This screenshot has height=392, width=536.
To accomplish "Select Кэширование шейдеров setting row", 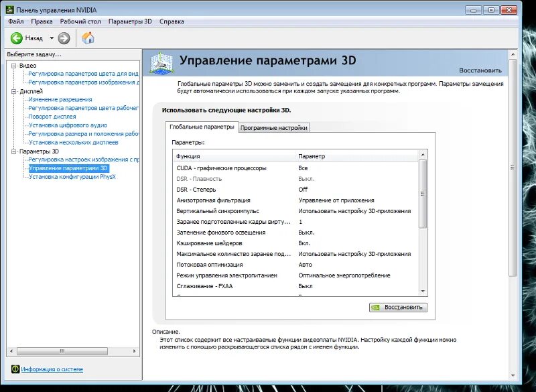I will [x=295, y=243].
